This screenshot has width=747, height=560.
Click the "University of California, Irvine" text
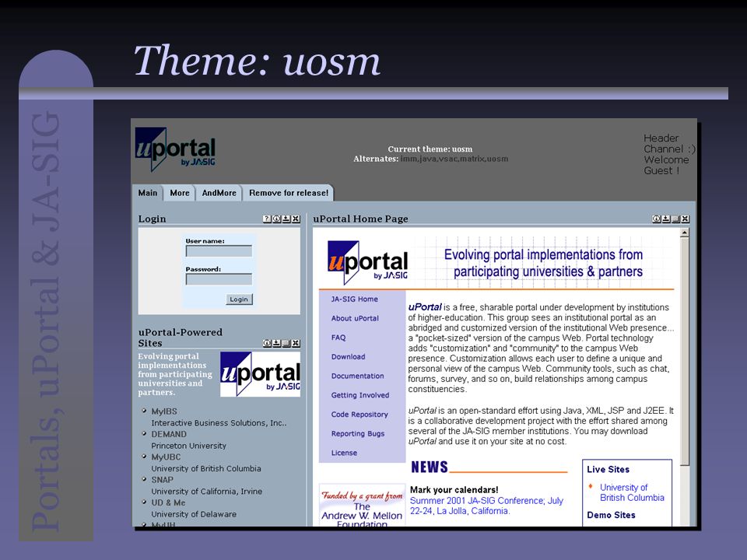pos(207,492)
